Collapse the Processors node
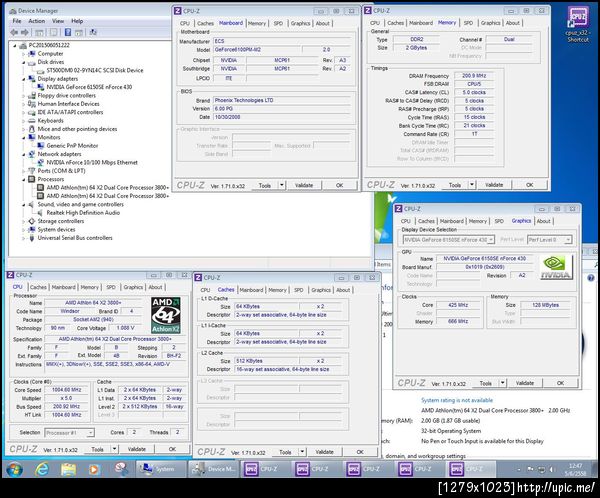The width and height of the screenshot is (600, 498). 24,179
